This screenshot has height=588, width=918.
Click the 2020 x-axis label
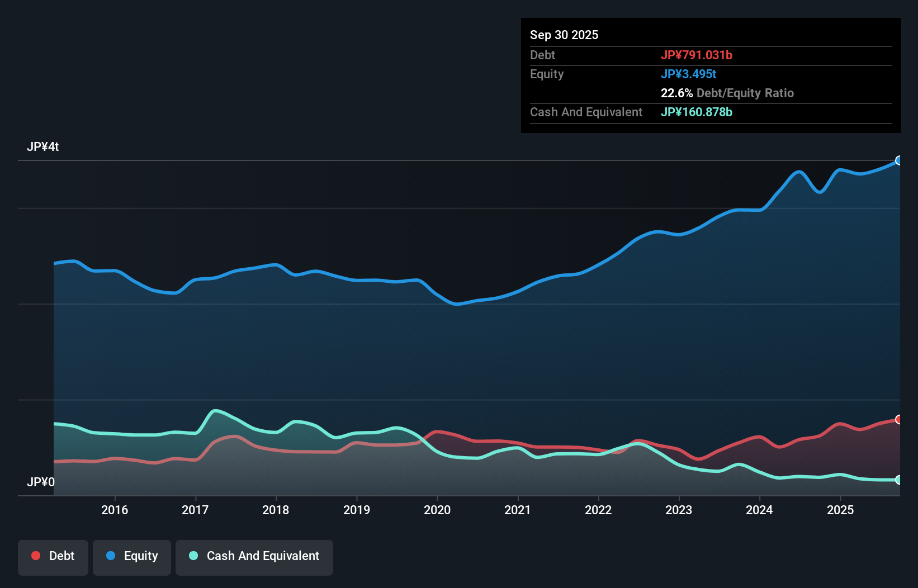pos(437,510)
